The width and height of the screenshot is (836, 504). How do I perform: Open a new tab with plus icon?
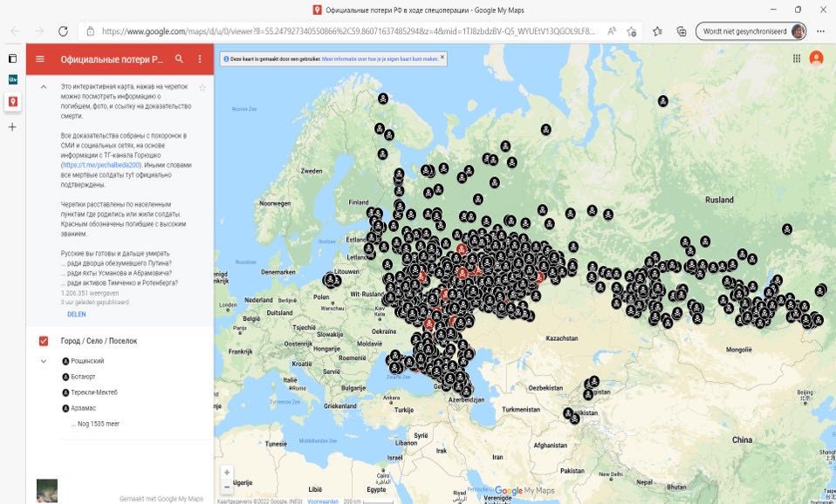[13, 126]
